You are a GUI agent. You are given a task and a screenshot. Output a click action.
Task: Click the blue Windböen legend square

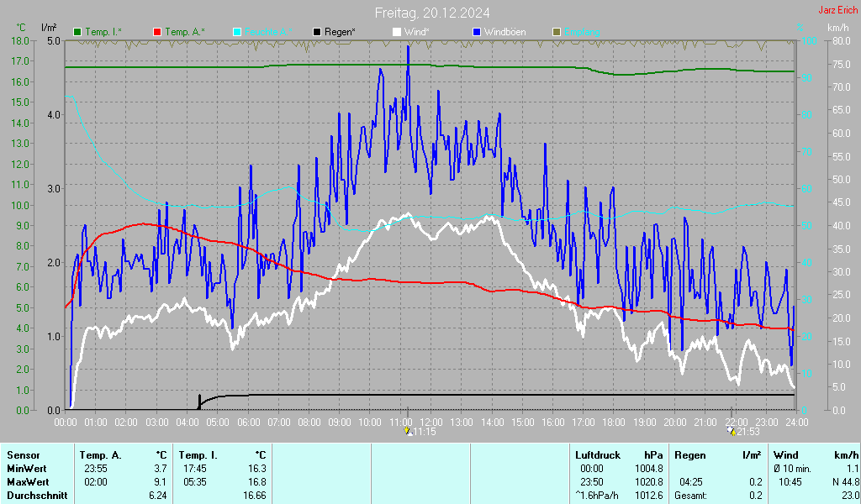[x=477, y=32]
